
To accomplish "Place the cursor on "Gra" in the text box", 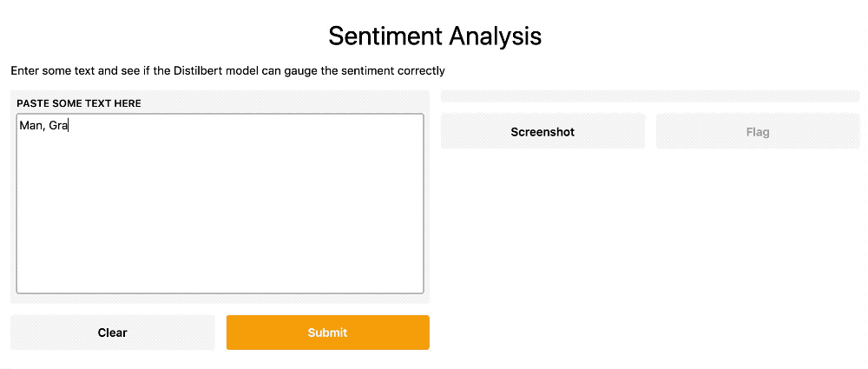I will pyautogui.click(x=58, y=126).
